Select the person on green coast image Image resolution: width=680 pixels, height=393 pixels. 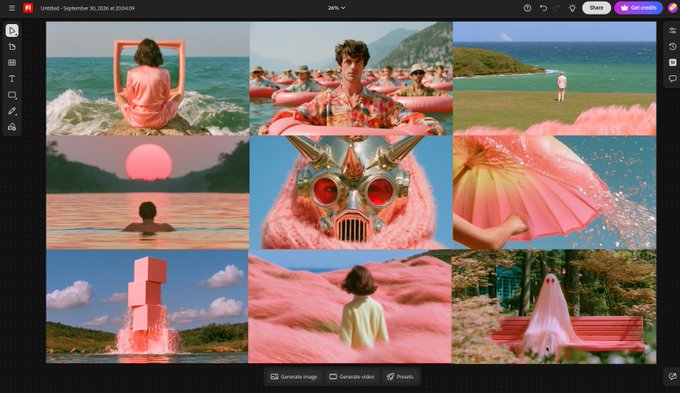point(554,79)
